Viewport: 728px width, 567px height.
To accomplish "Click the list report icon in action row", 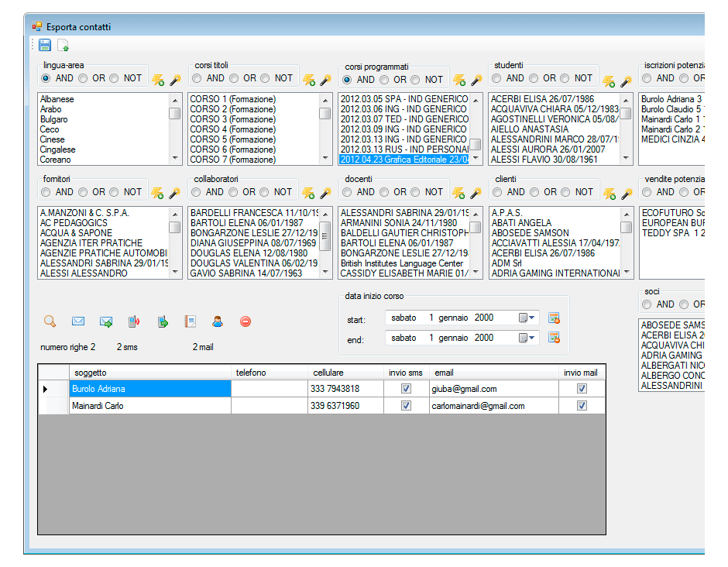I will click(x=190, y=321).
